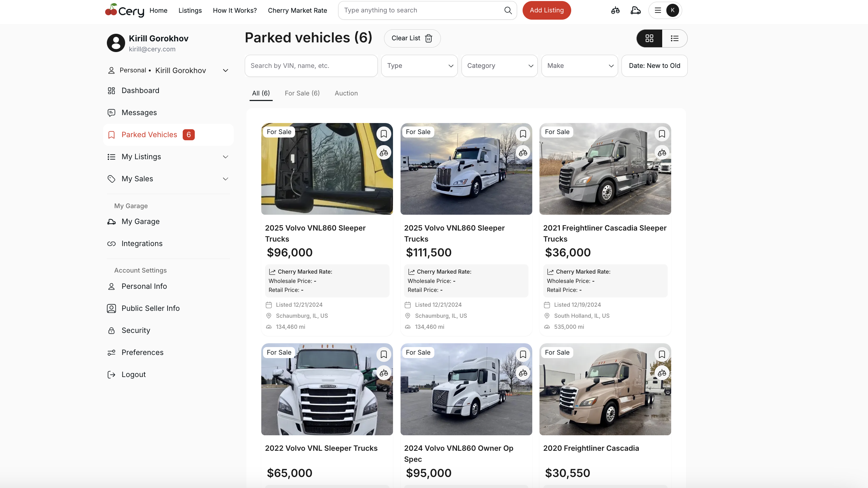Open garage car icon in top navigation
868x488 pixels.
635,10
